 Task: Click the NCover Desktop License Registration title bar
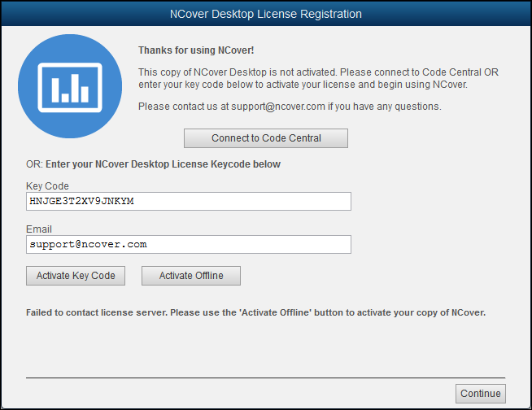click(266, 14)
